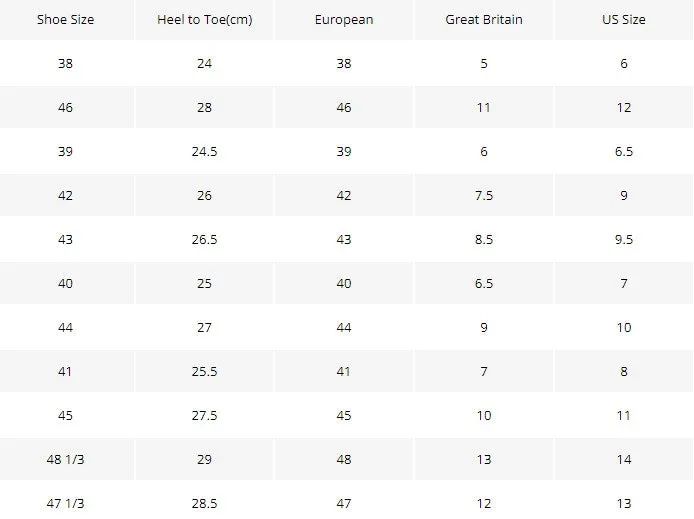Click the 27.5 heel to toe cell
The width and height of the screenshot is (694, 519).
click(204, 415)
